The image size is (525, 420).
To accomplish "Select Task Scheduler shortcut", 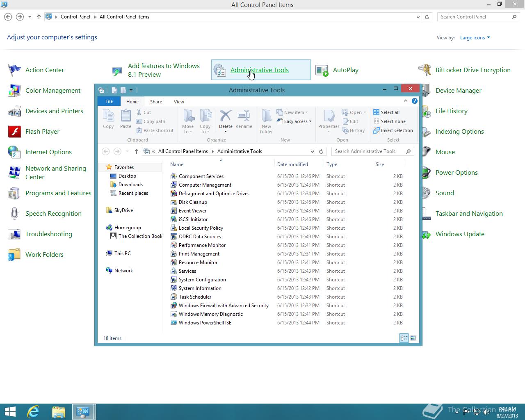I will tap(195, 297).
